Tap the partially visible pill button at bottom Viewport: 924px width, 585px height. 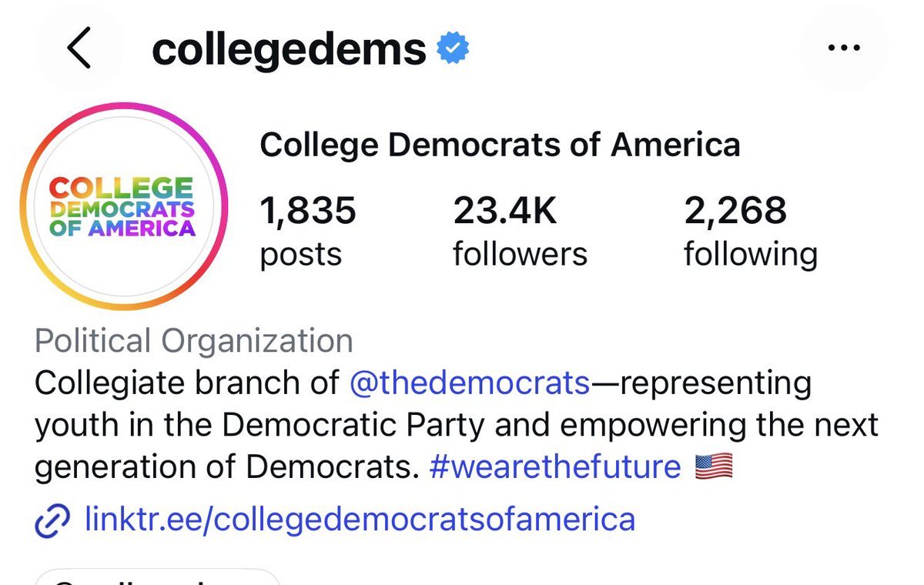point(157,577)
